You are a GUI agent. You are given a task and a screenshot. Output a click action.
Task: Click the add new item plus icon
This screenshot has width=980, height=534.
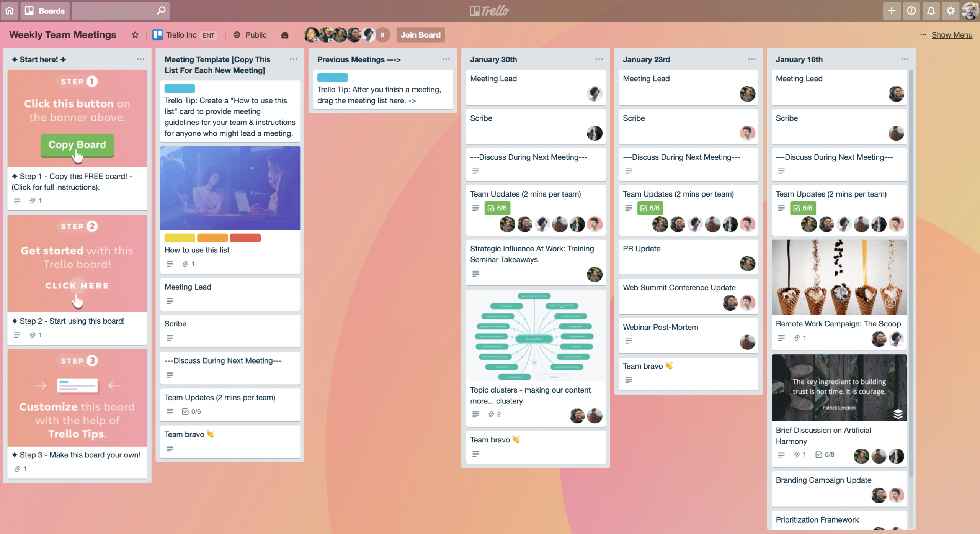click(892, 10)
